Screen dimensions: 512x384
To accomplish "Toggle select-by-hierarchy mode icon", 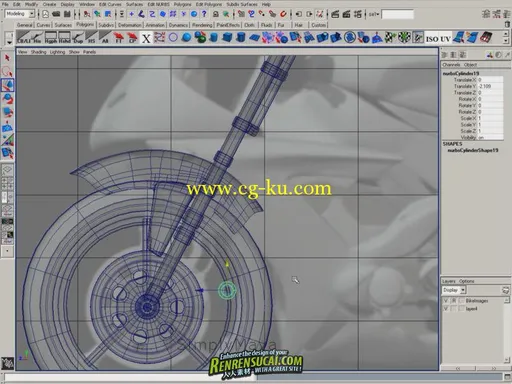I will tap(87, 14).
